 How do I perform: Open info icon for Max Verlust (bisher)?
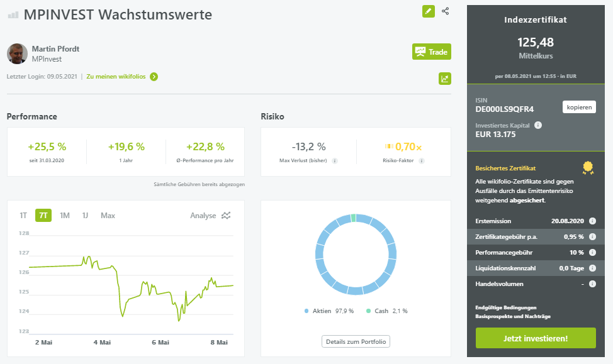point(335,160)
